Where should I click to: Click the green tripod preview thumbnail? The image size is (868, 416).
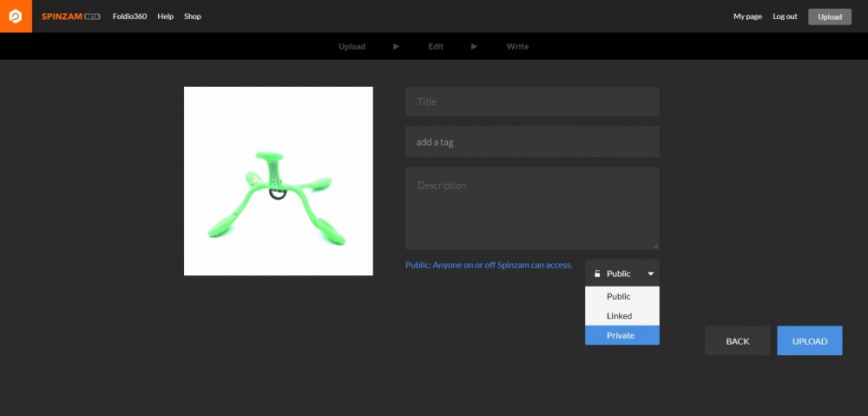278,181
